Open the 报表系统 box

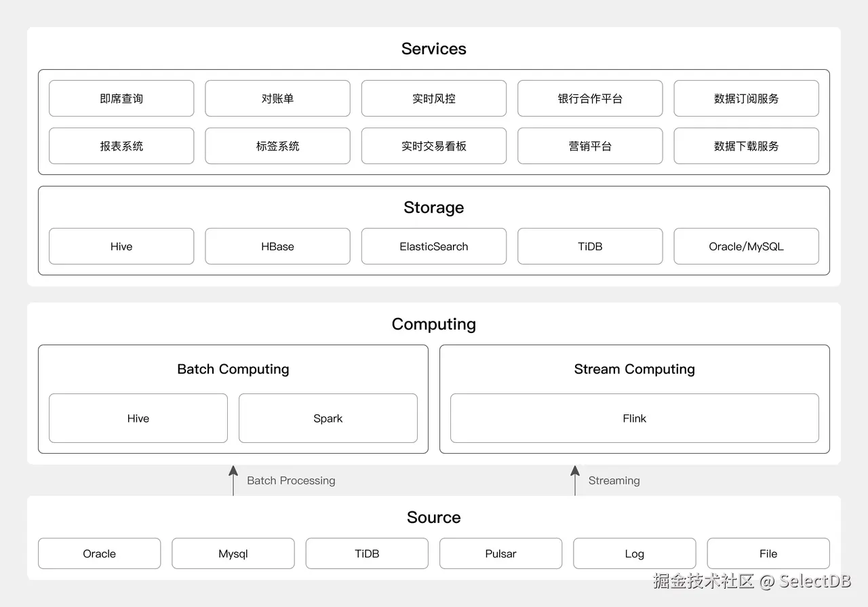pyautogui.click(x=121, y=146)
